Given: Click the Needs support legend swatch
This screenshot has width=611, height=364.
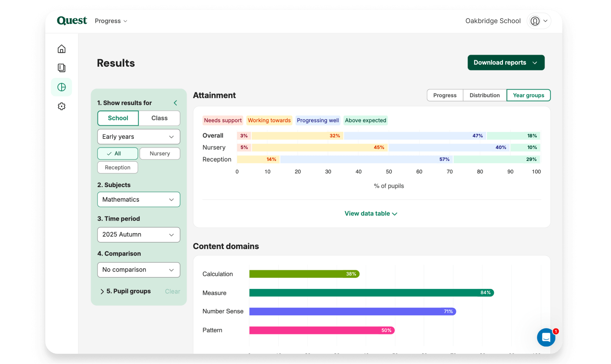Looking at the screenshot, I should click(223, 120).
